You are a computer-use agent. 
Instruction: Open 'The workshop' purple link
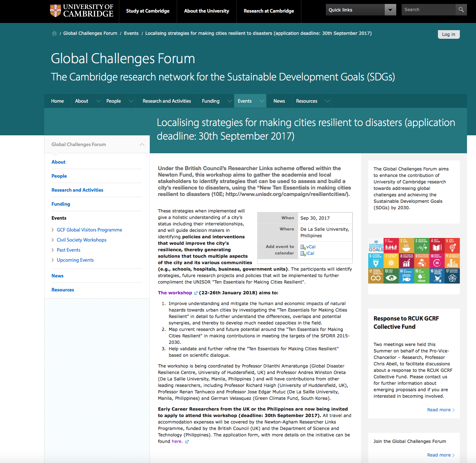(175, 293)
